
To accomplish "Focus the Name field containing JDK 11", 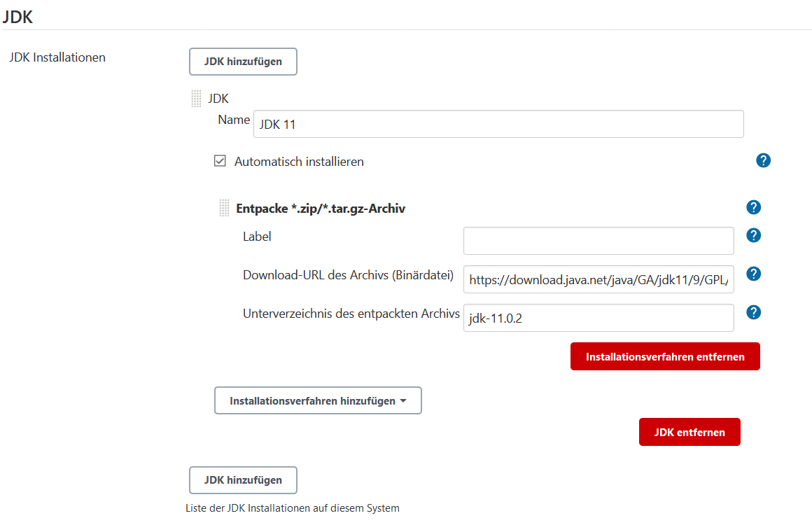I will 498,125.
